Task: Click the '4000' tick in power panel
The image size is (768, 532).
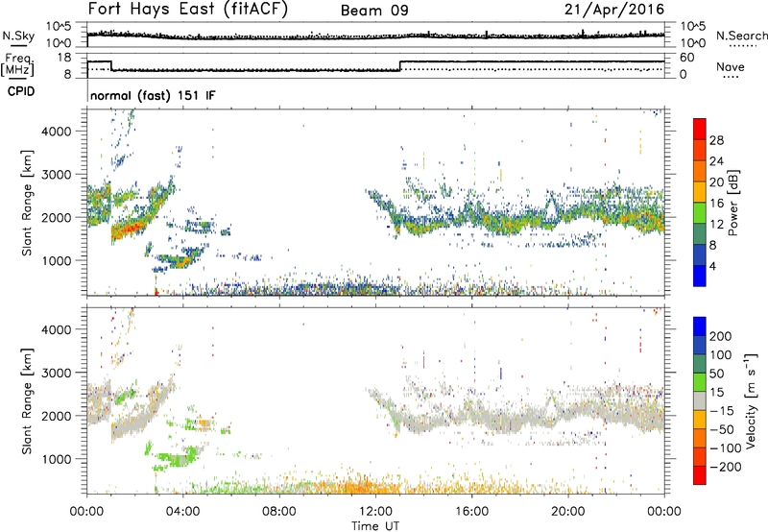Action: pyautogui.click(x=57, y=132)
